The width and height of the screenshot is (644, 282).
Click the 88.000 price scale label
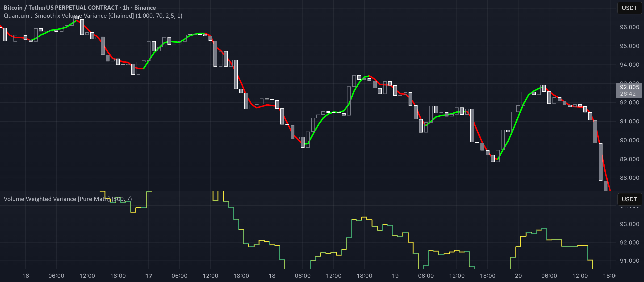click(x=629, y=178)
